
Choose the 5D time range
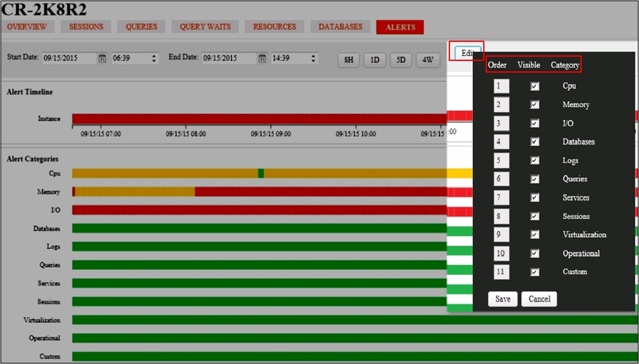[401, 60]
